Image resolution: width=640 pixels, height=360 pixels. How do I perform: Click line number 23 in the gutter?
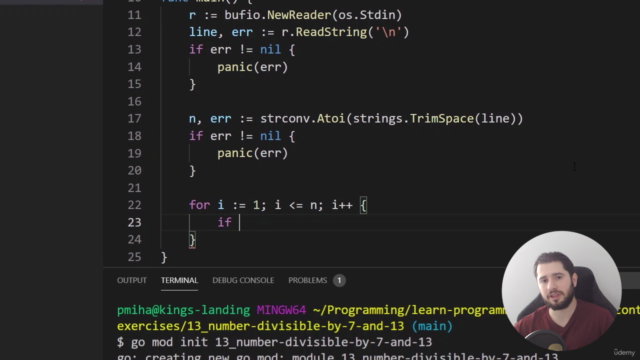pos(134,222)
